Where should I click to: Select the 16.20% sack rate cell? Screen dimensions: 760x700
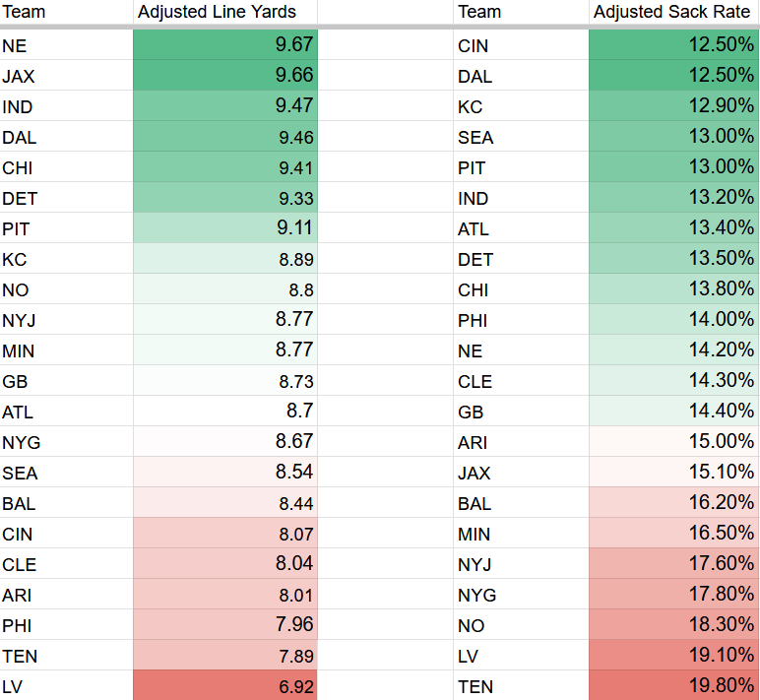(672, 503)
